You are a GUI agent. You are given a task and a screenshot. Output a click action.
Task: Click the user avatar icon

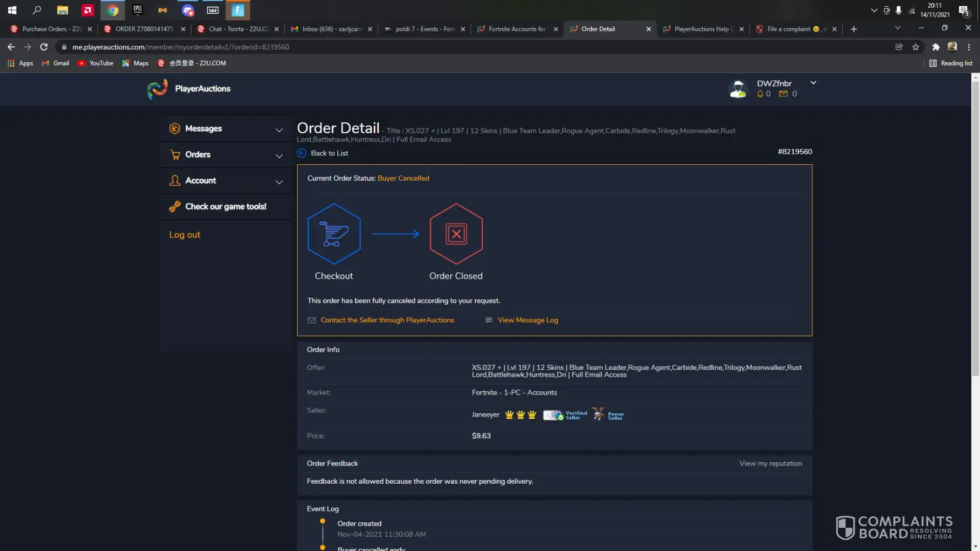(x=737, y=89)
